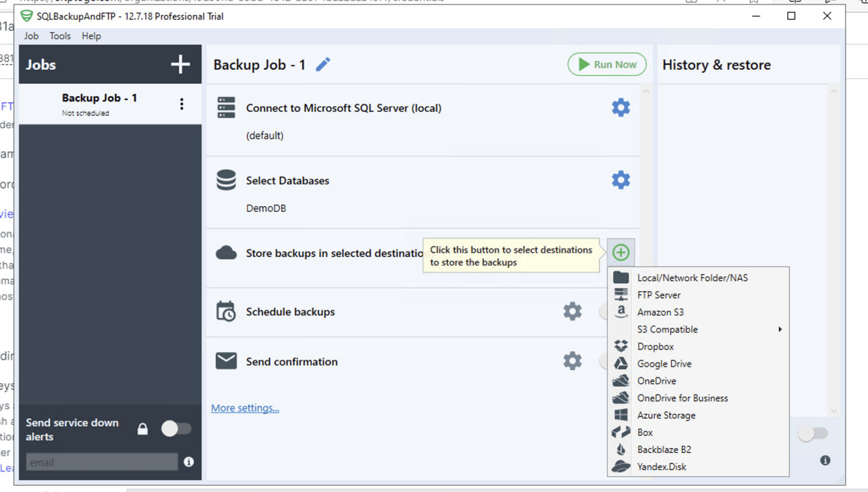Screen dimensions: 868x492
Task: Open options menu for Backup Job - 1
Action: (x=182, y=103)
